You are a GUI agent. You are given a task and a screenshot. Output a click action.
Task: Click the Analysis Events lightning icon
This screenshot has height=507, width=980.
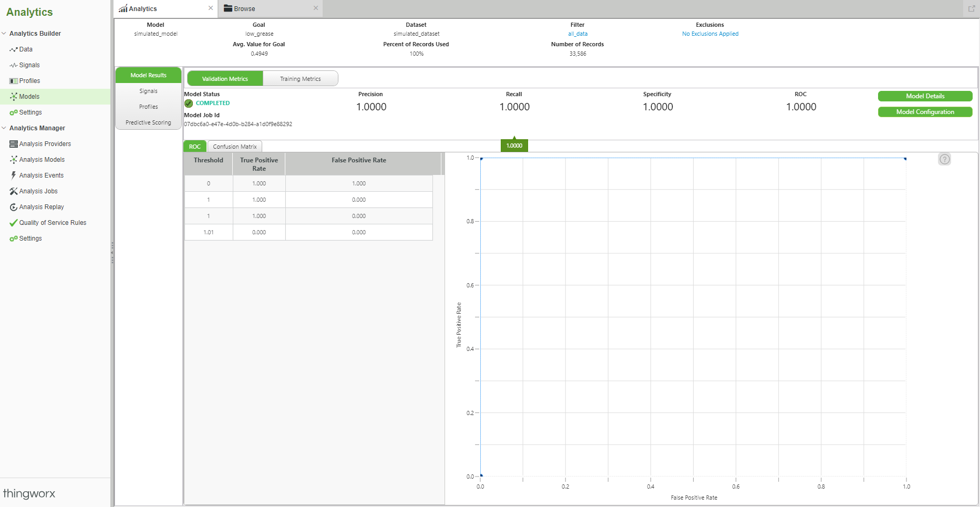pos(14,175)
